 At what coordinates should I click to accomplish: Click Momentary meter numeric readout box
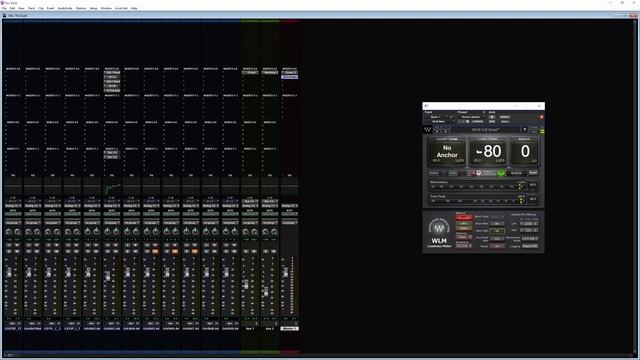coord(533,184)
